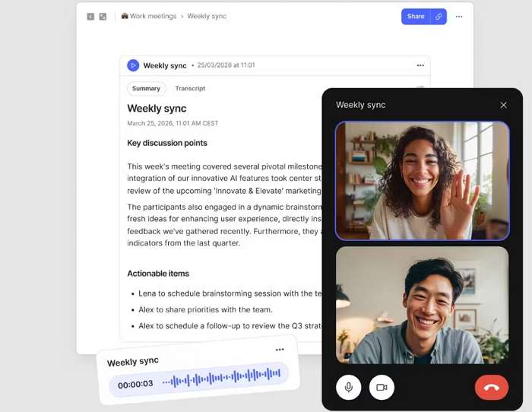Viewport: 532px width, 412px height.
Task: Switch to the Transcript tab
Action: [190, 89]
